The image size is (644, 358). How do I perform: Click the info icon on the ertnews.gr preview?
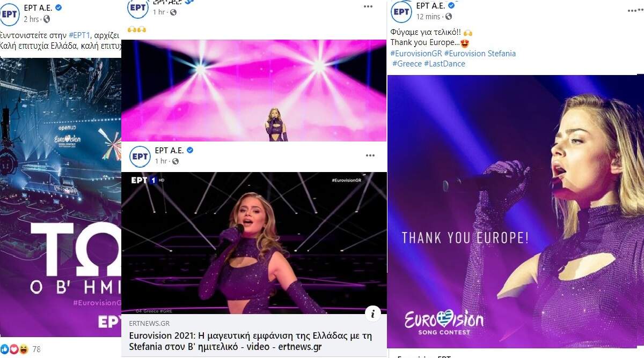point(375,313)
